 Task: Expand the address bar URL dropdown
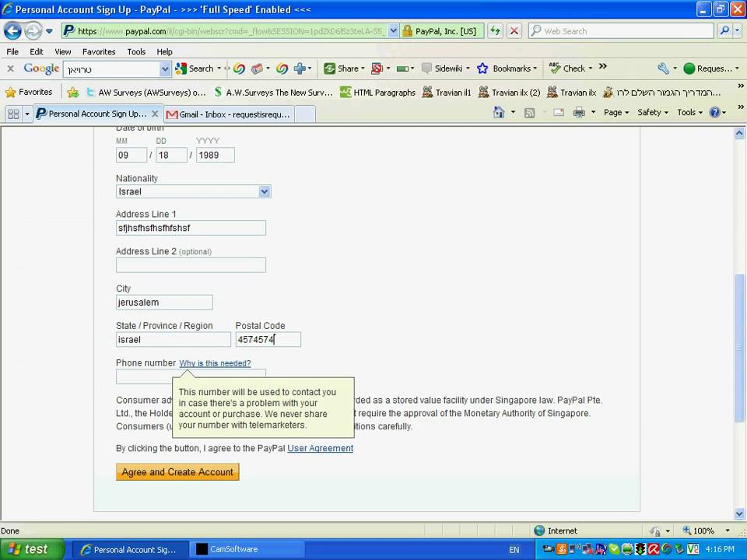point(393,31)
